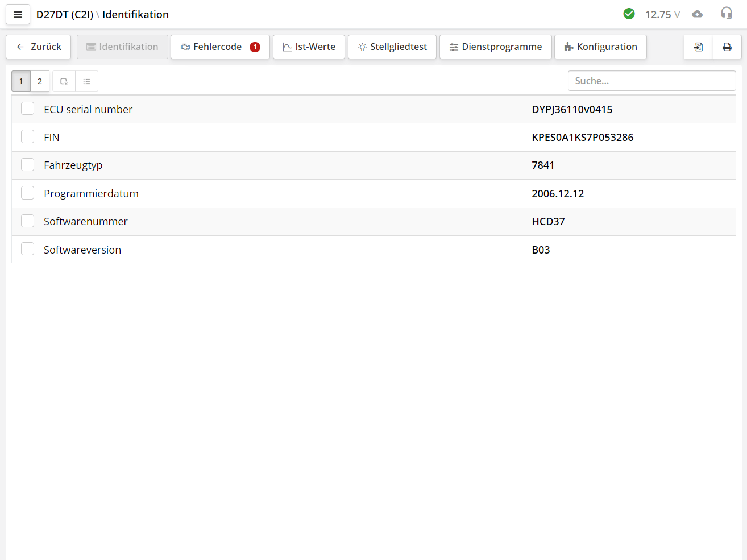Open headset support from the top bar
The image size is (747, 560).
(727, 14)
